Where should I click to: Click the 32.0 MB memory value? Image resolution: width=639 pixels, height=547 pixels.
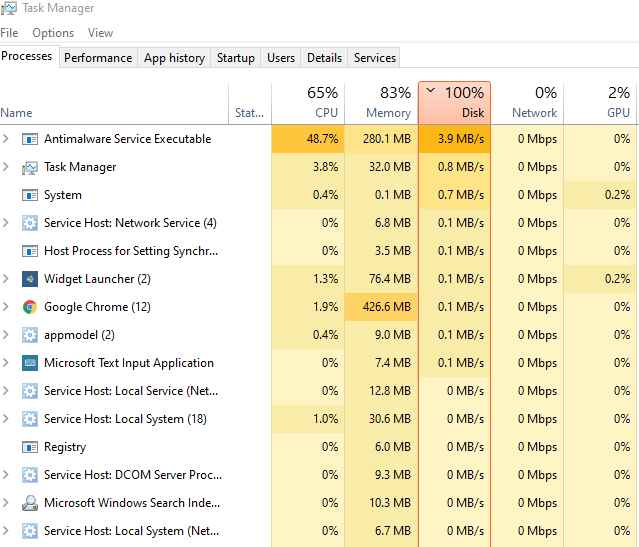(381, 167)
